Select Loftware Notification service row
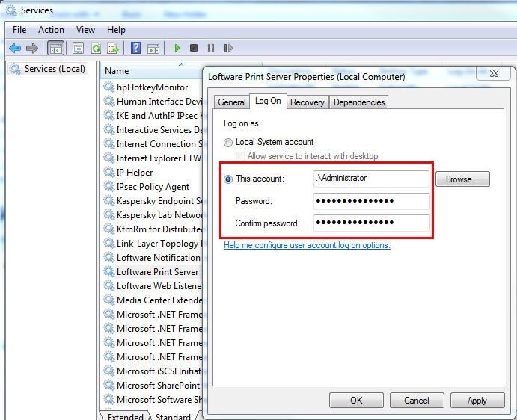Screen dimensions: 517x420 [x=152, y=257]
